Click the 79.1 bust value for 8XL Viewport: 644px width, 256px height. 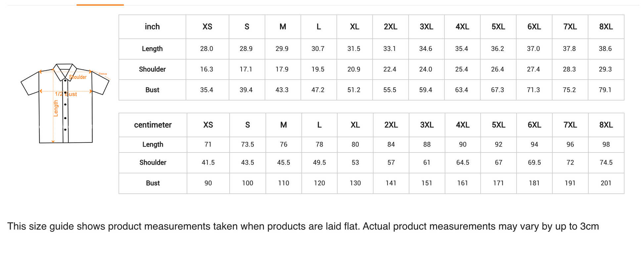pyautogui.click(x=605, y=90)
